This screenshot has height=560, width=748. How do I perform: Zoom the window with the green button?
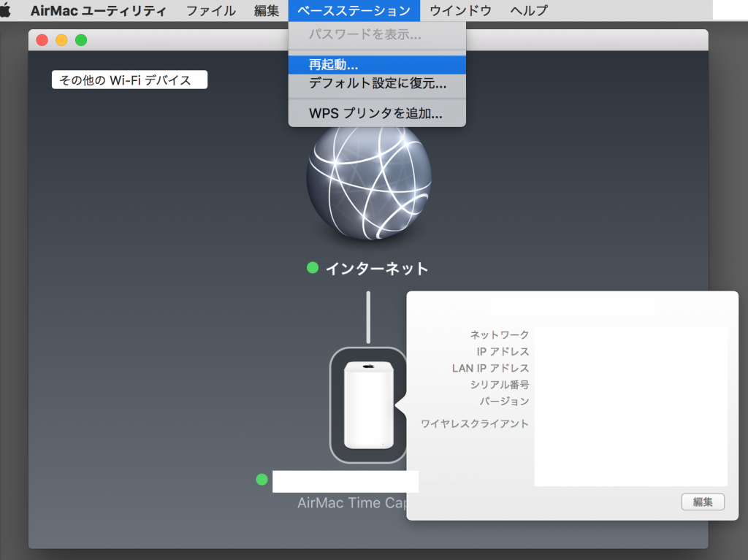click(81, 40)
